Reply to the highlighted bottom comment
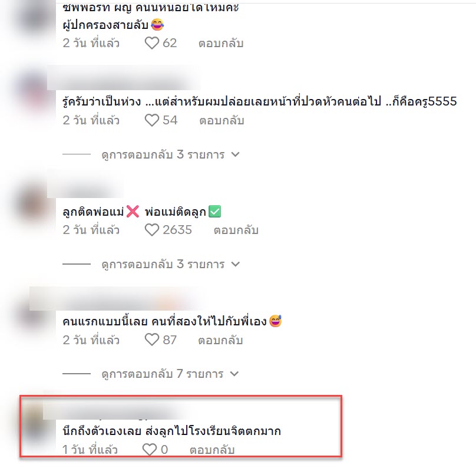 212,450
